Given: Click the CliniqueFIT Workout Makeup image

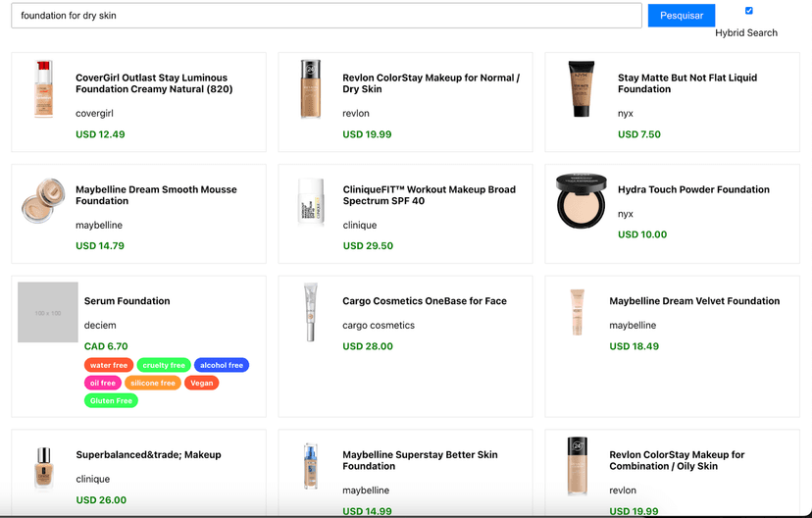Looking at the screenshot, I should (x=310, y=201).
